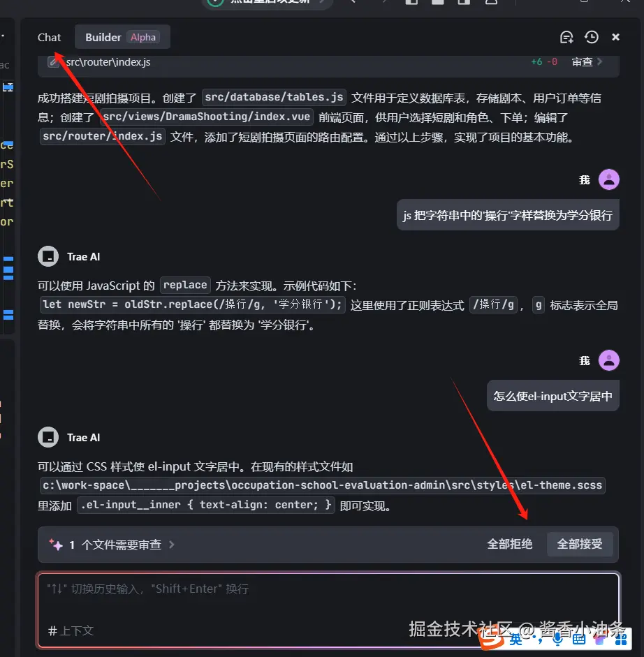Open chat history clock icon
The height and width of the screenshot is (657, 644).
591,37
